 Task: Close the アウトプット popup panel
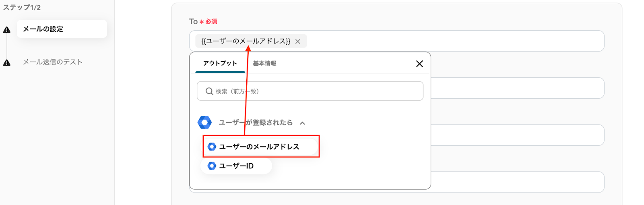point(419,64)
